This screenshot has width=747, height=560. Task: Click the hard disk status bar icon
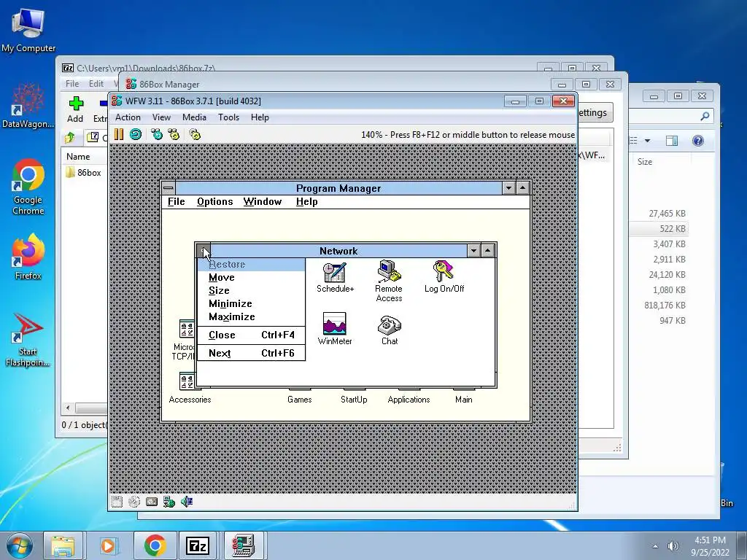click(152, 502)
